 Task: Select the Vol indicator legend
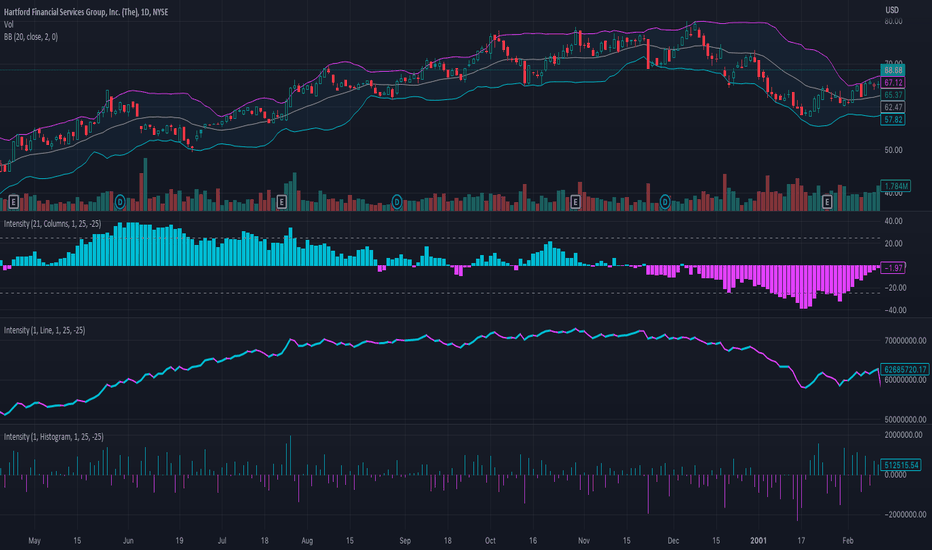click(x=9, y=24)
